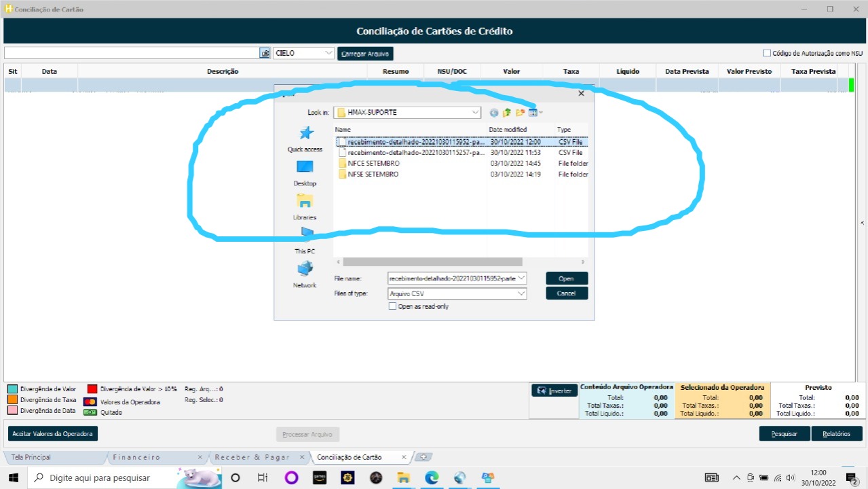Select the Network location icon
This screenshot has height=489, width=868.
pos(305,270)
